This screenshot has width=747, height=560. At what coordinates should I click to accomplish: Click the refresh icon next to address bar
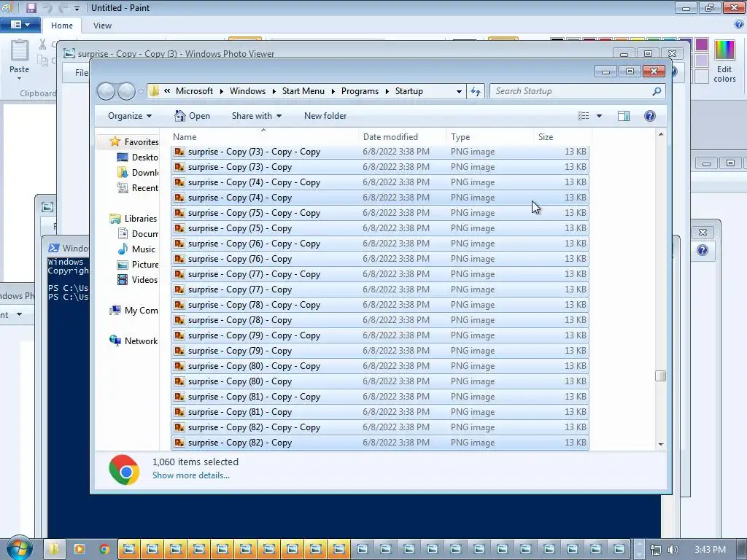476,91
